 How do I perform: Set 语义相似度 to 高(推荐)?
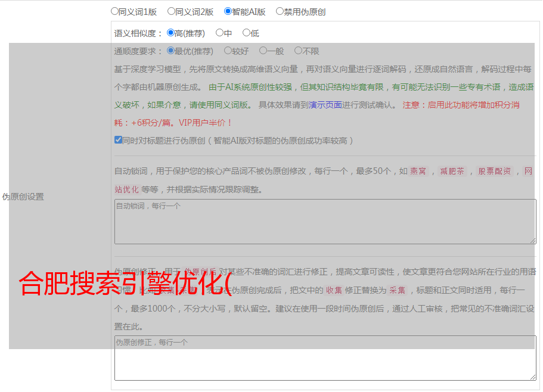coord(170,33)
